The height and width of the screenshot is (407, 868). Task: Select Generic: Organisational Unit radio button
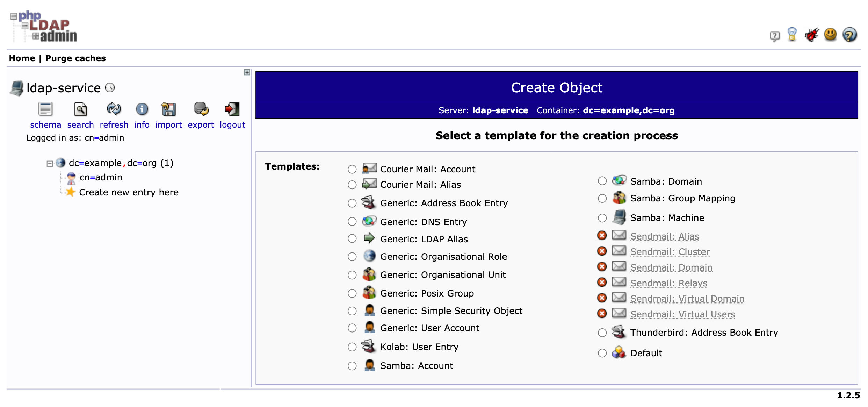tap(352, 275)
